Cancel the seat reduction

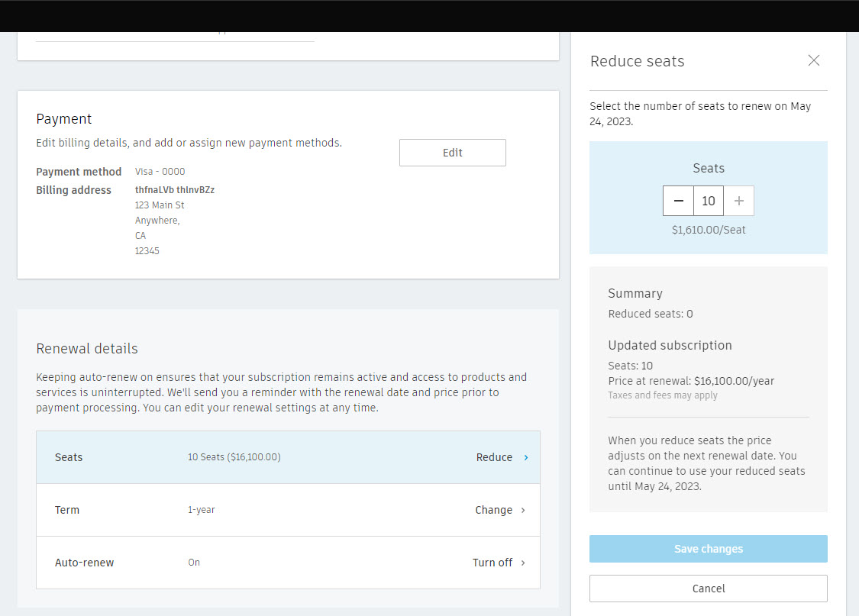(708, 589)
